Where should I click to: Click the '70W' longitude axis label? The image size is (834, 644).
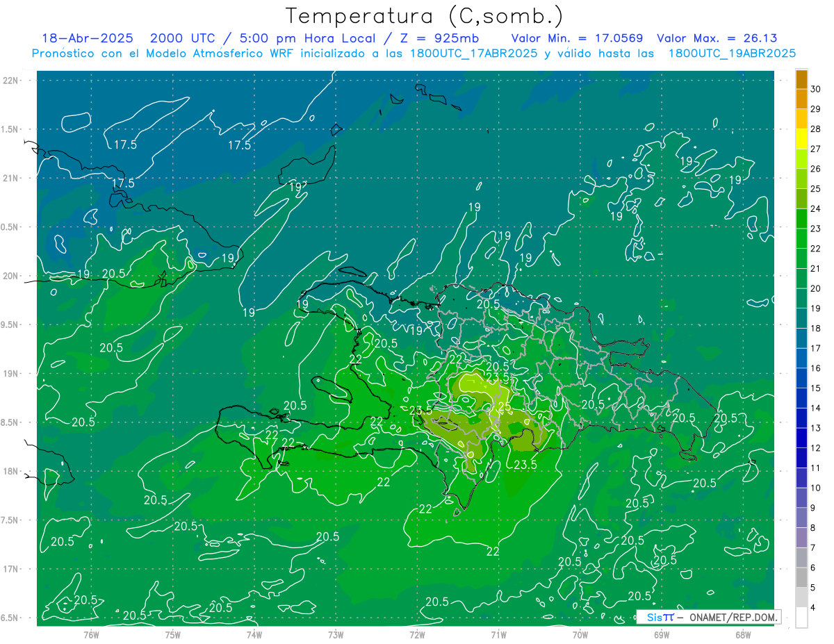coord(580,634)
